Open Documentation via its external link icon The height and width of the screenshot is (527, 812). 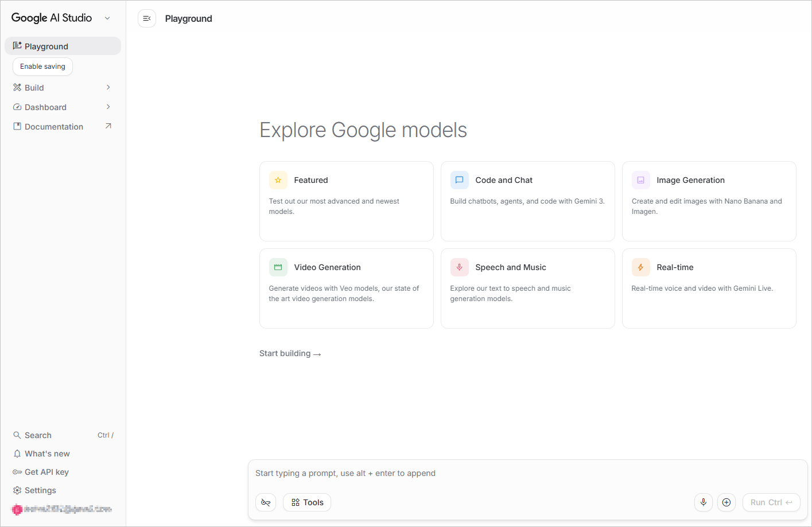pyautogui.click(x=108, y=126)
